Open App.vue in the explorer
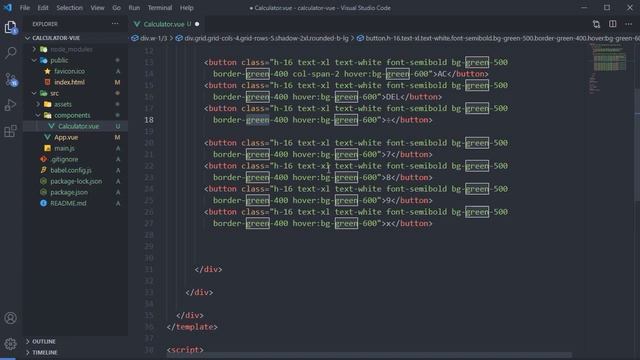The width and height of the screenshot is (640, 360). [76, 137]
